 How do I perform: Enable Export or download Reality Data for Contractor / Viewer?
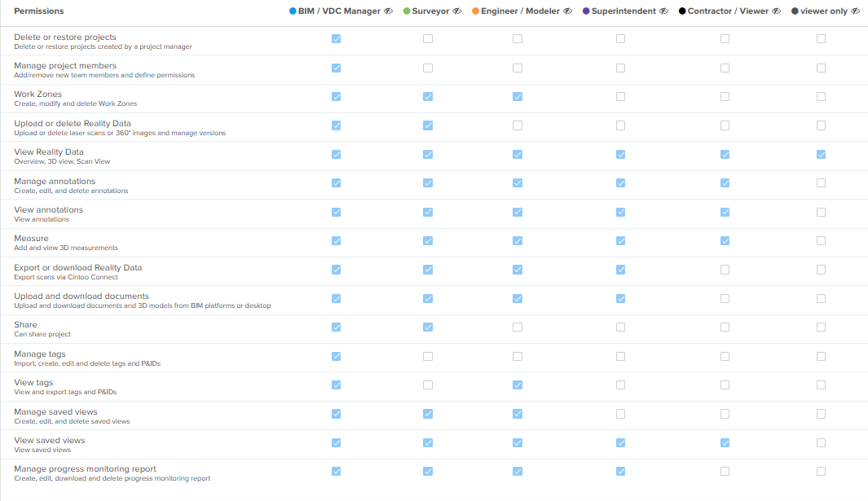click(725, 270)
